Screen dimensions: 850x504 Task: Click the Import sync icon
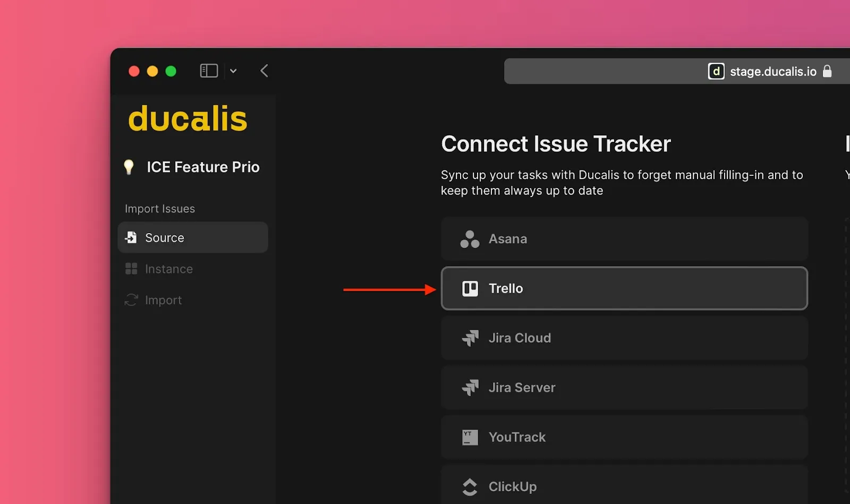pos(131,300)
